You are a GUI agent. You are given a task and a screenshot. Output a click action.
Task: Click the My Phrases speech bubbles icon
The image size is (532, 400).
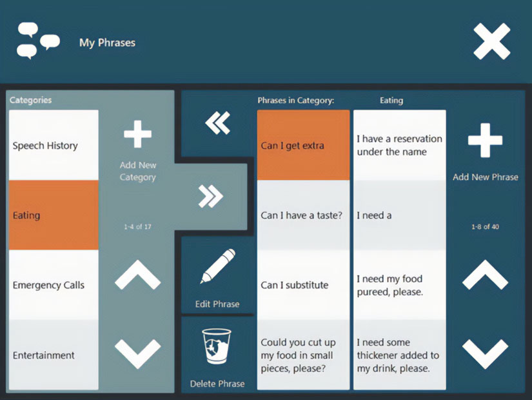coord(38,41)
